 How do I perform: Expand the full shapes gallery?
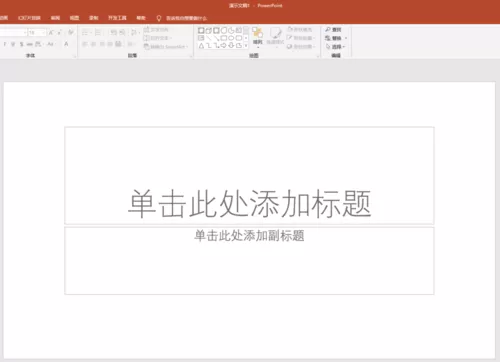tap(246, 46)
